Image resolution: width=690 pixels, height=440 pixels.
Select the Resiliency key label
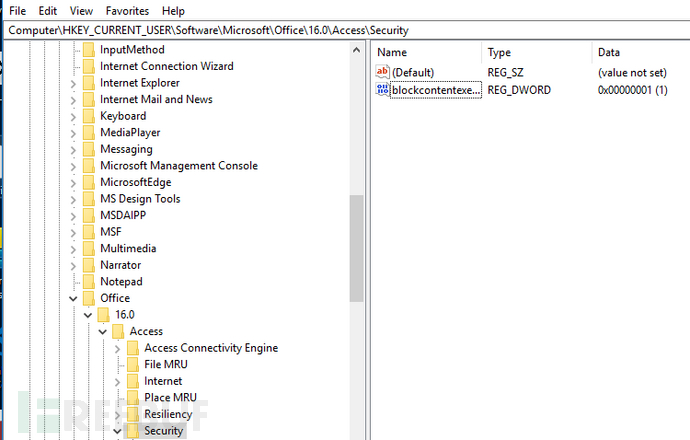click(168, 414)
